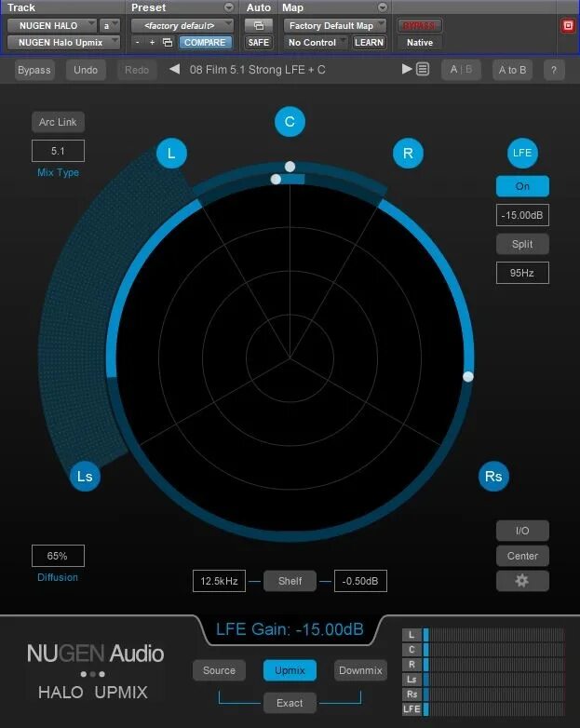This screenshot has width=580, height=728.
Task: Open the insert position 'a' selector
Action: [x=110, y=25]
